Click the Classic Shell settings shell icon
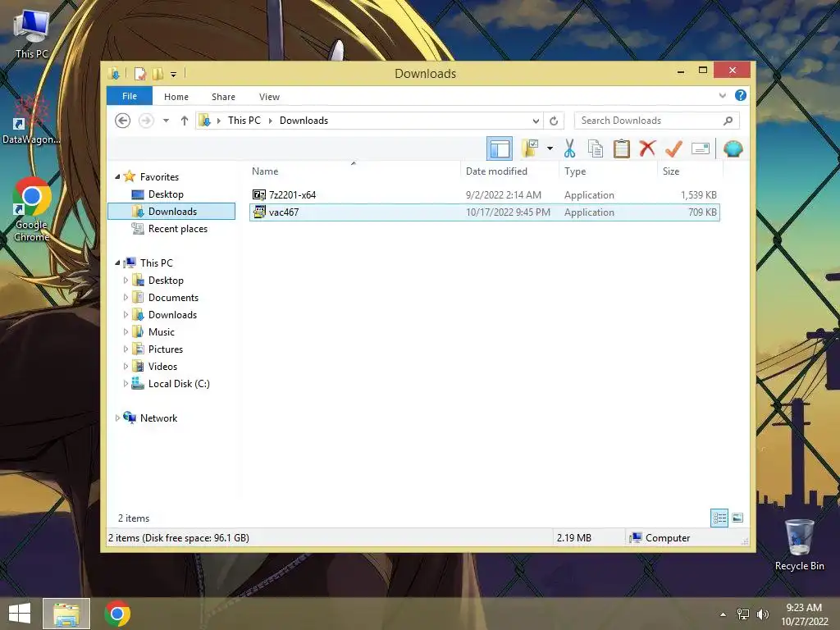The image size is (840, 630). point(733,149)
